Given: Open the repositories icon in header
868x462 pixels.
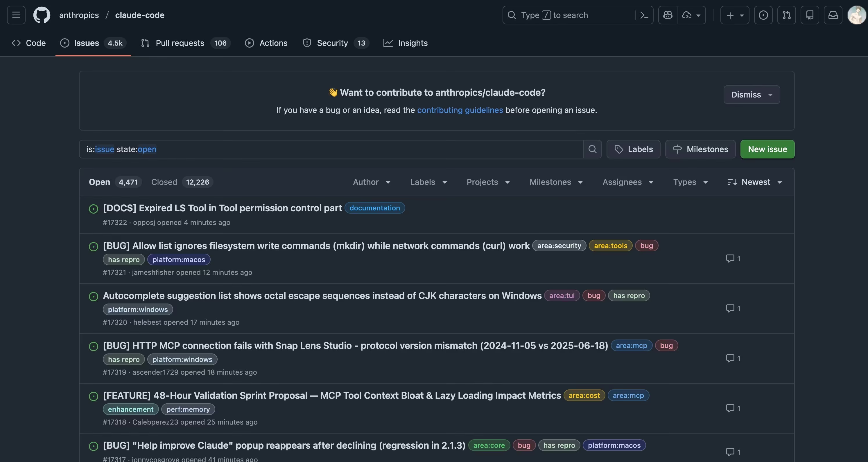Looking at the screenshot, I should [810, 15].
